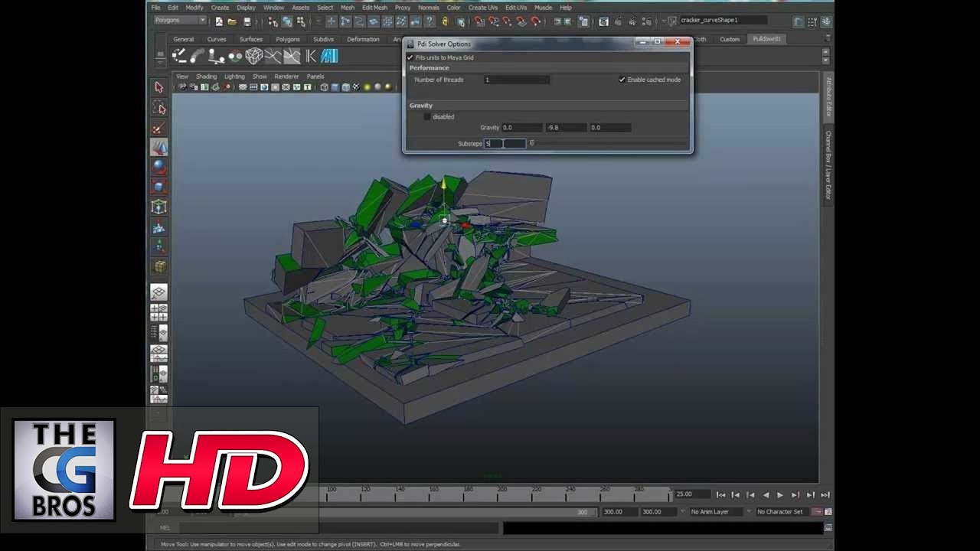The width and height of the screenshot is (980, 551).
Task: Open the Attribute Editor side tab
Action: coord(828,97)
